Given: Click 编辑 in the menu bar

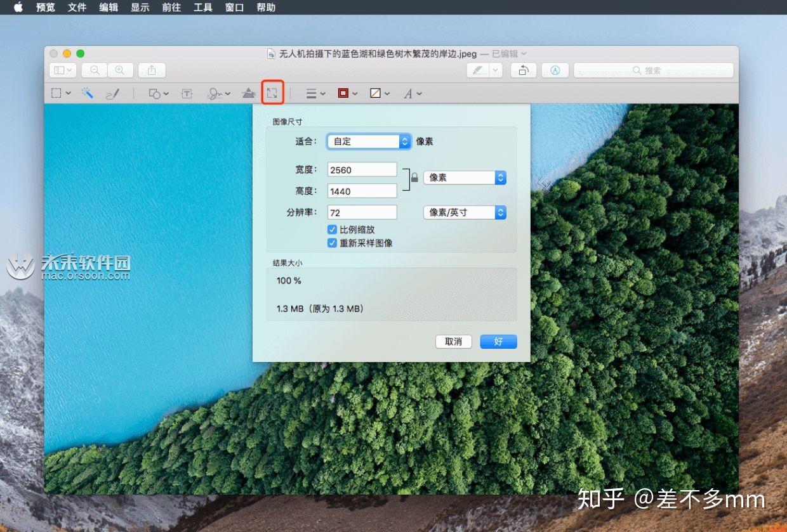Looking at the screenshot, I should click(108, 8).
